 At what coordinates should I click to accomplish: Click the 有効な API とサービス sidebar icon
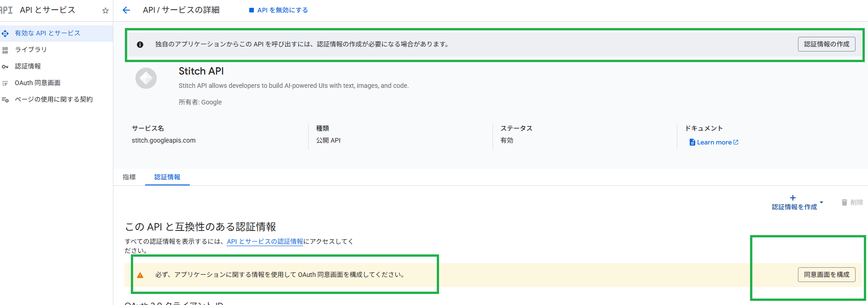[x=5, y=34]
